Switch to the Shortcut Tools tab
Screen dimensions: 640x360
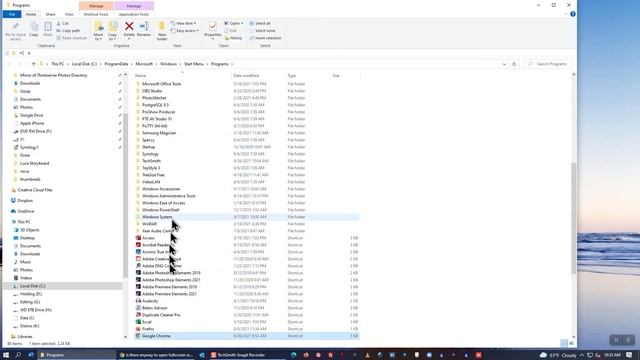click(x=96, y=14)
